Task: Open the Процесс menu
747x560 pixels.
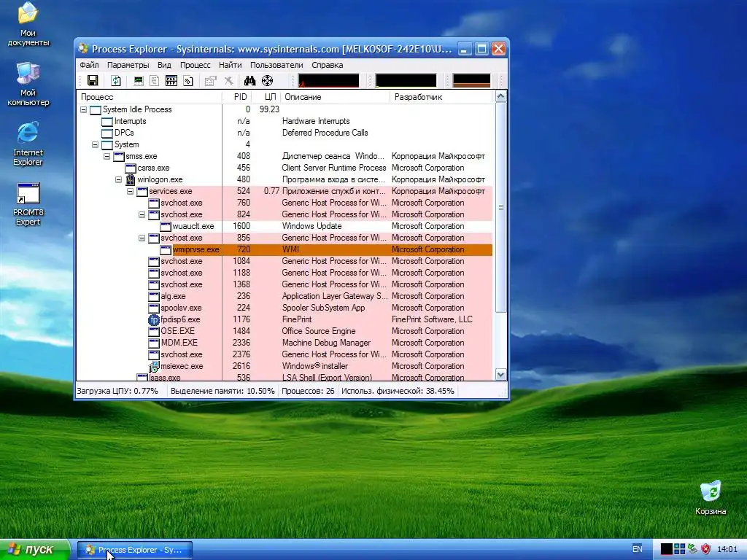Action: [195, 65]
